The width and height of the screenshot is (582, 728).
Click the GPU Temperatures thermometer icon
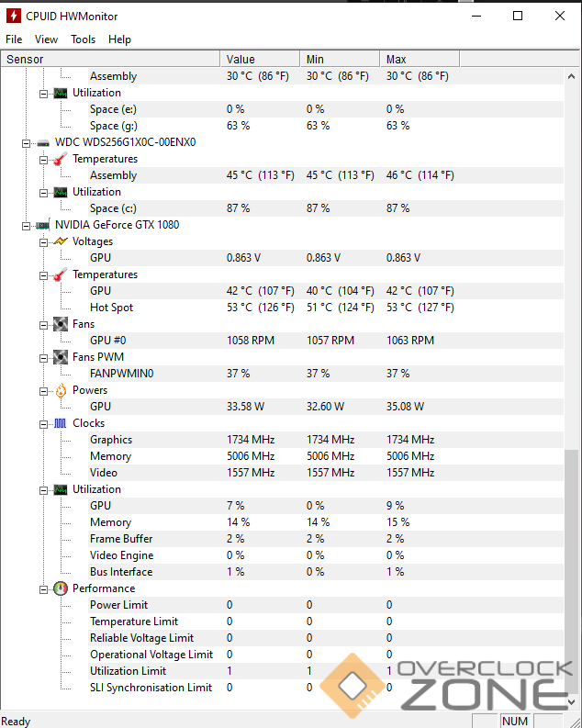[61, 274]
